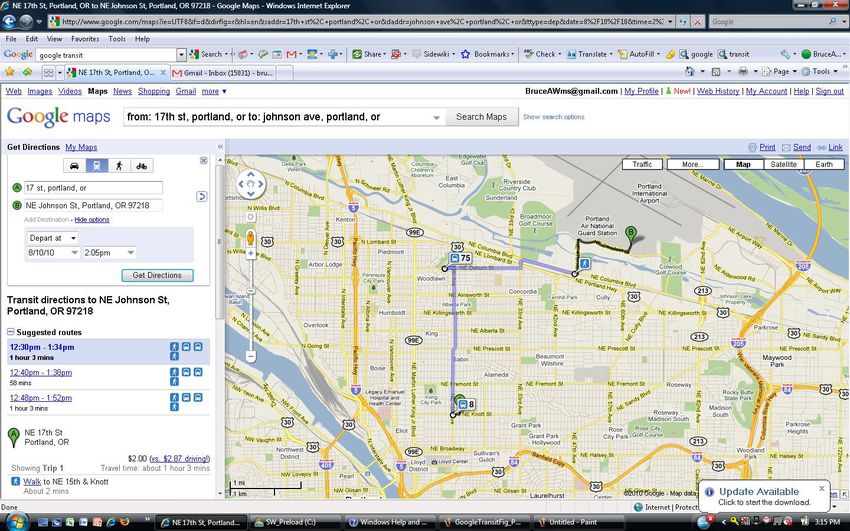850x531 pixels.
Task: Open Windows Start button
Action: [x=18, y=522]
